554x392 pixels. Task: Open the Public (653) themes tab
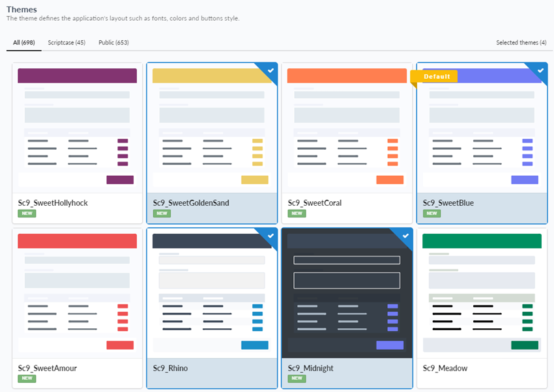(115, 42)
